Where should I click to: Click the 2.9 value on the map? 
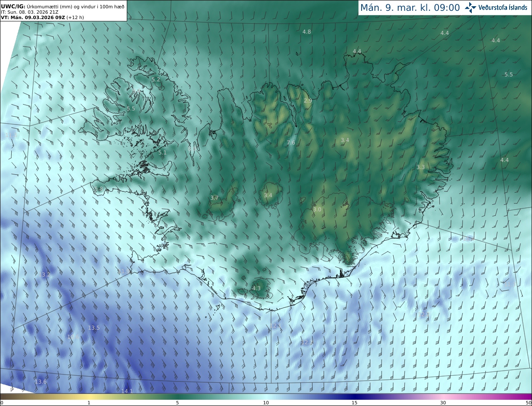308,101
